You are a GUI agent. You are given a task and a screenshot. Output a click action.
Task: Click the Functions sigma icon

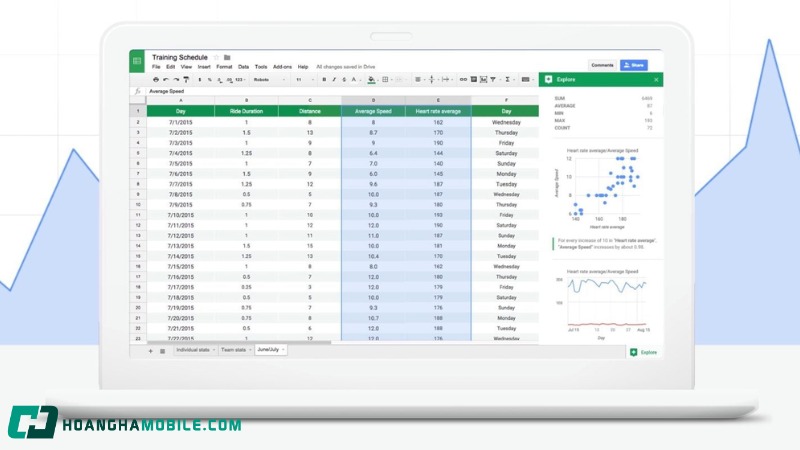[508, 80]
